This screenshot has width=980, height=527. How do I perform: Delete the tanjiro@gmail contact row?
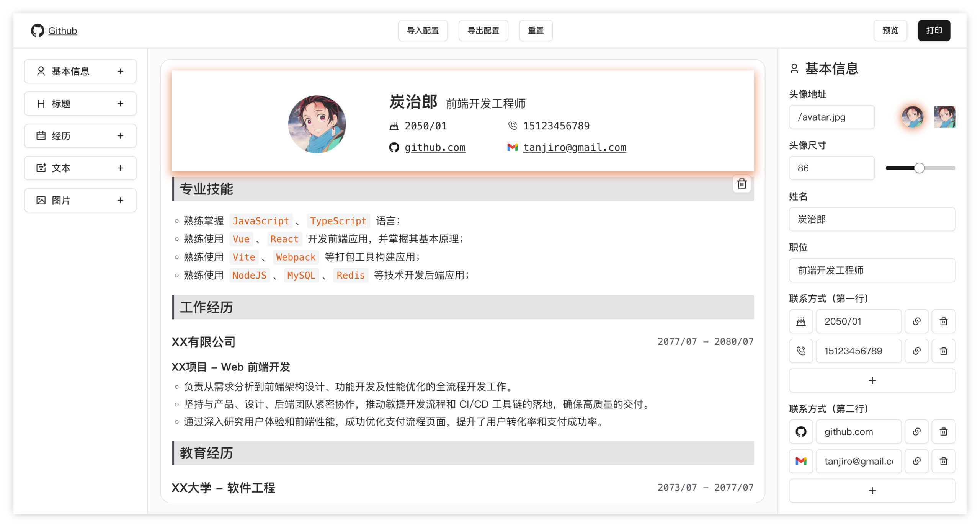pyautogui.click(x=943, y=461)
